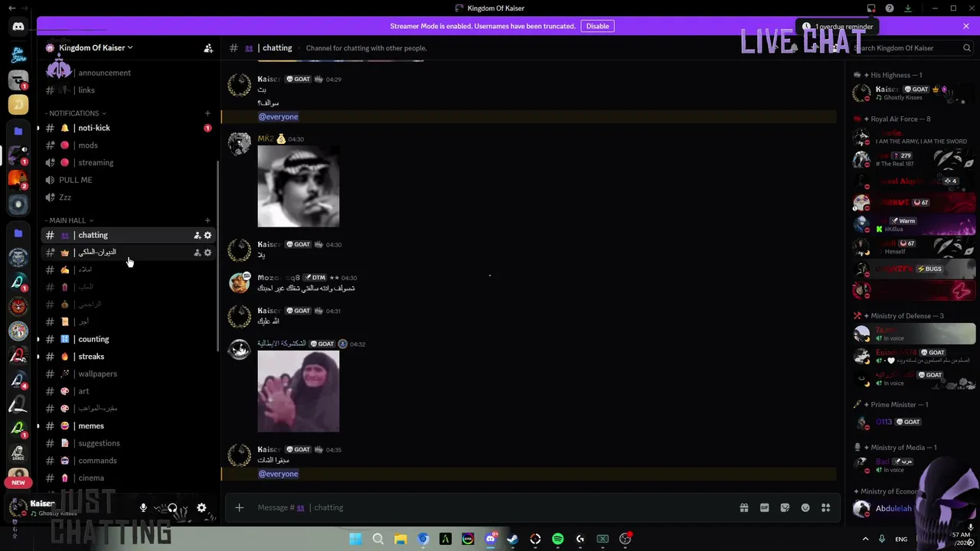Screen dimensions: 980x551
Task: Open the GIF of woman waving
Action: (299, 391)
